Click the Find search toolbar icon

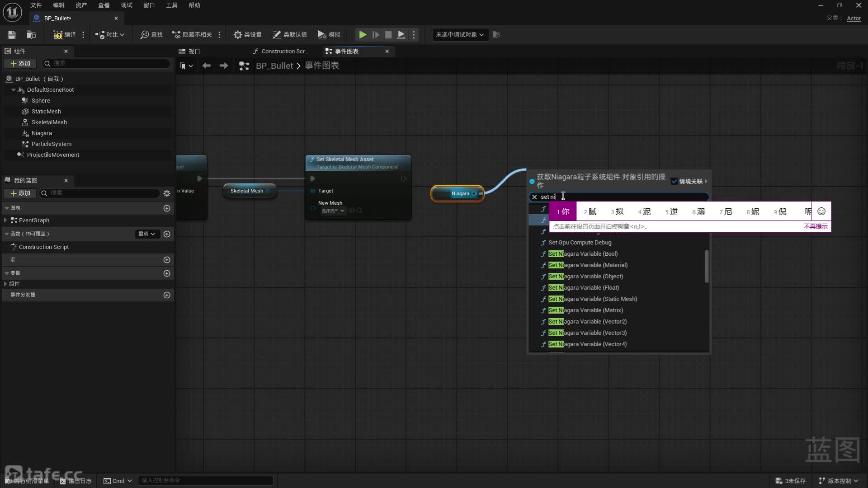pyautogui.click(x=145, y=35)
